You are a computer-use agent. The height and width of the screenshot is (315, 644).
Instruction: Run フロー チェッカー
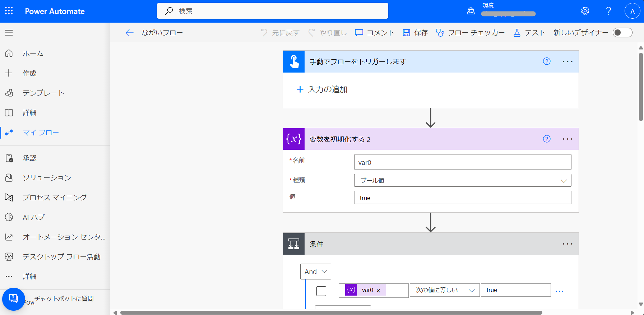click(x=470, y=33)
